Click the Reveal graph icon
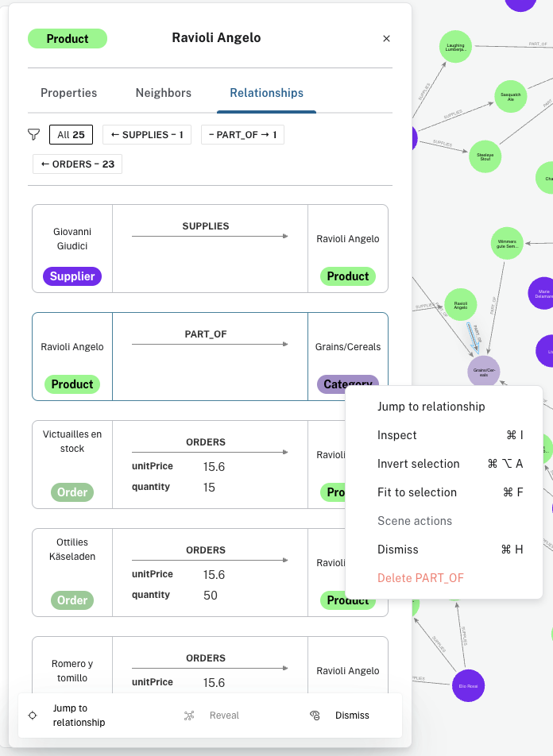 (x=189, y=715)
